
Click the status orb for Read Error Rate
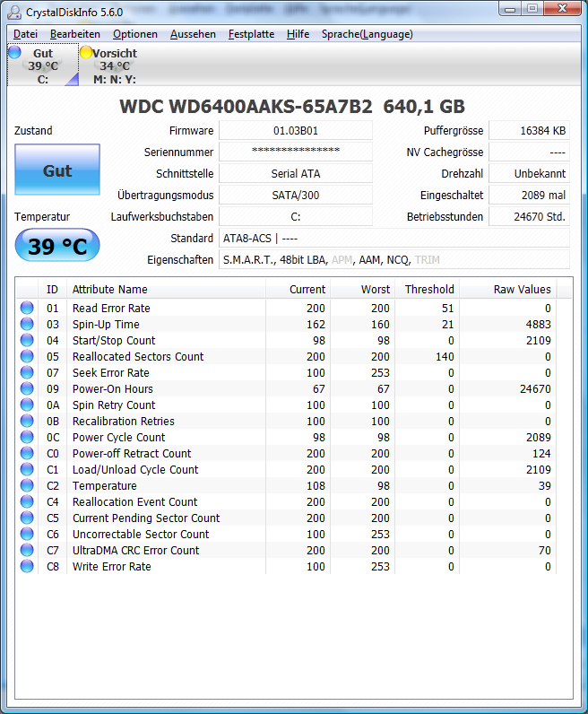27,308
